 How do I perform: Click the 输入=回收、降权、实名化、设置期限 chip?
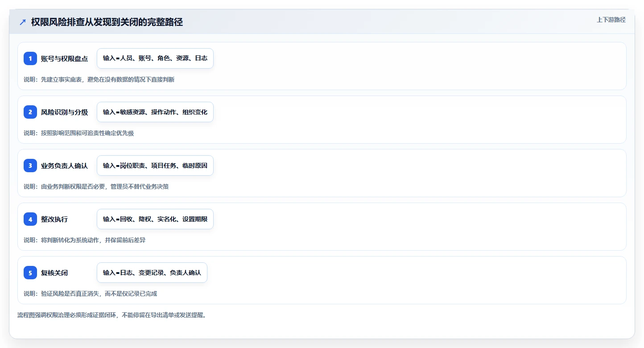point(155,219)
